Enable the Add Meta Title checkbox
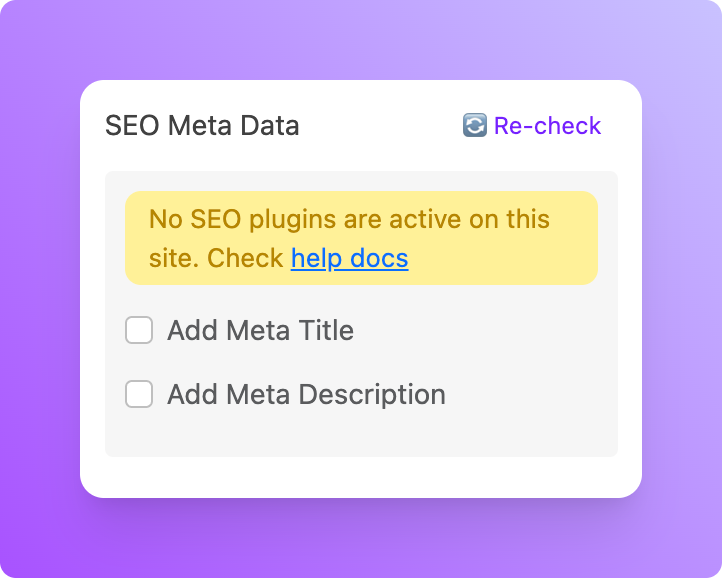Viewport: 722px width, 578px height. click(139, 330)
